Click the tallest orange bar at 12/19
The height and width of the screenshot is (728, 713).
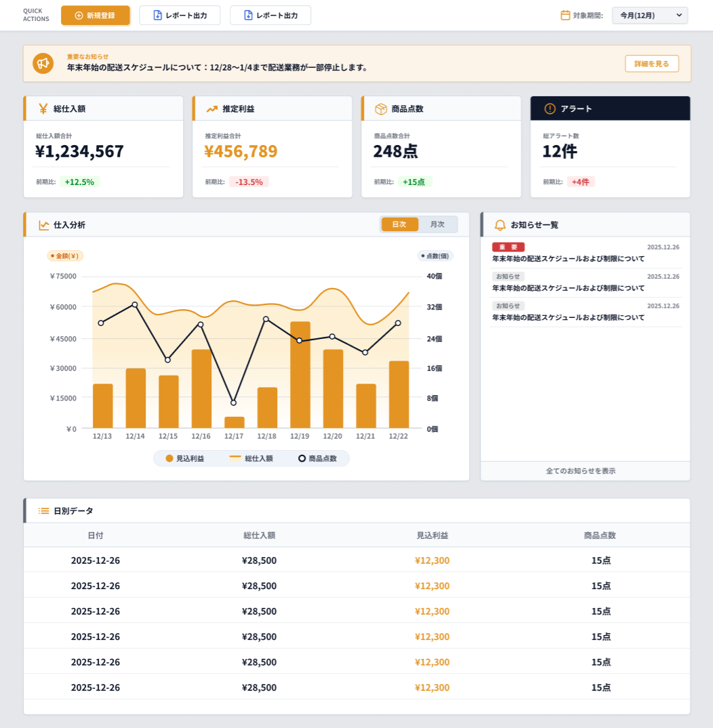(300, 375)
